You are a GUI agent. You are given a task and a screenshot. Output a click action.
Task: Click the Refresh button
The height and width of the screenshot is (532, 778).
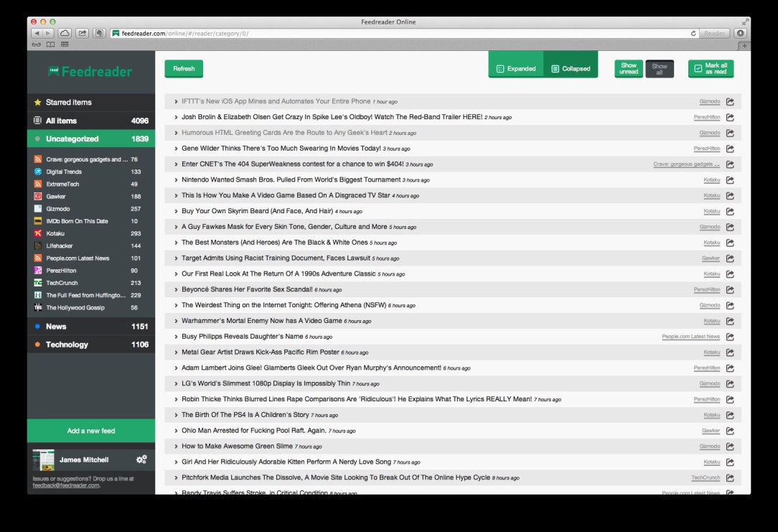184,68
